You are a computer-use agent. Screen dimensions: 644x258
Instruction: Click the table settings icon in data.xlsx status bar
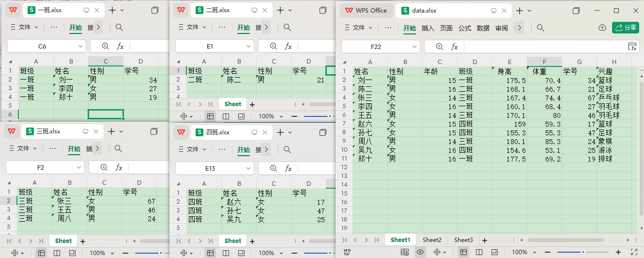405,252
